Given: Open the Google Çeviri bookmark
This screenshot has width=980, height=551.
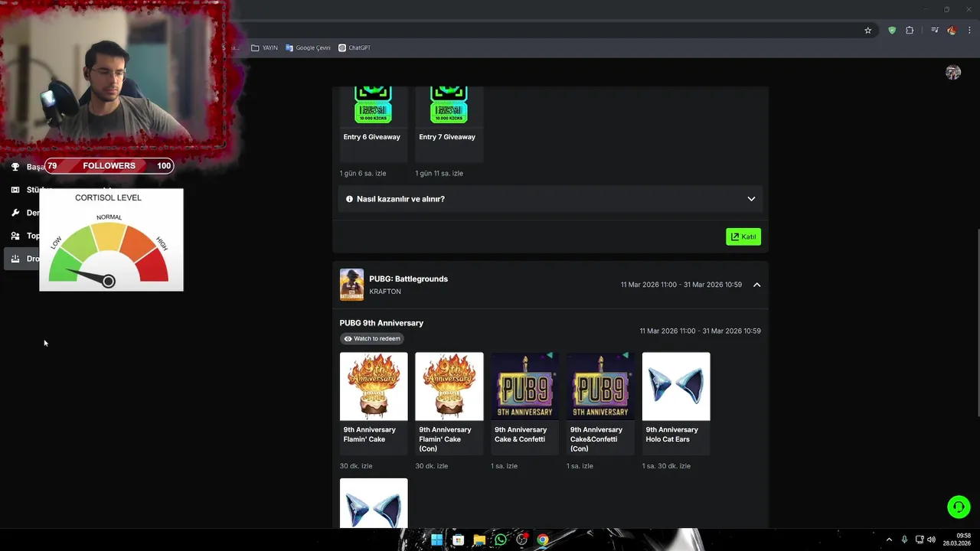Looking at the screenshot, I should point(308,47).
